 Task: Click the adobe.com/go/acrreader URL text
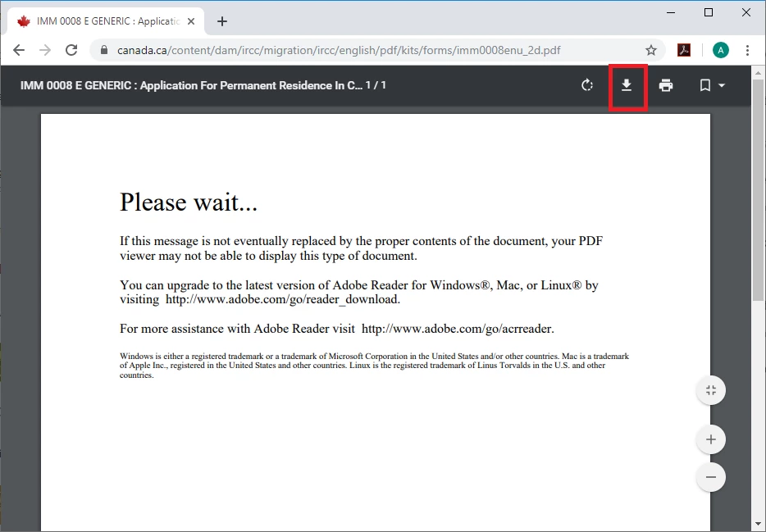point(458,329)
